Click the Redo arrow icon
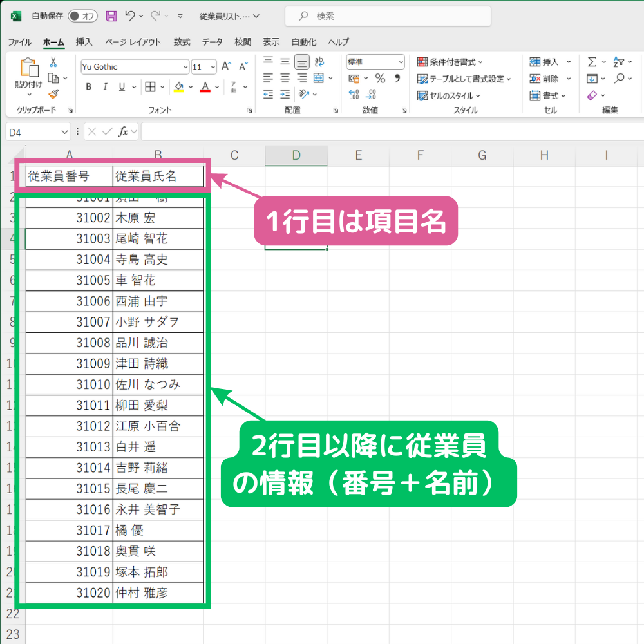The height and width of the screenshot is (644, 644). point(156,15)
